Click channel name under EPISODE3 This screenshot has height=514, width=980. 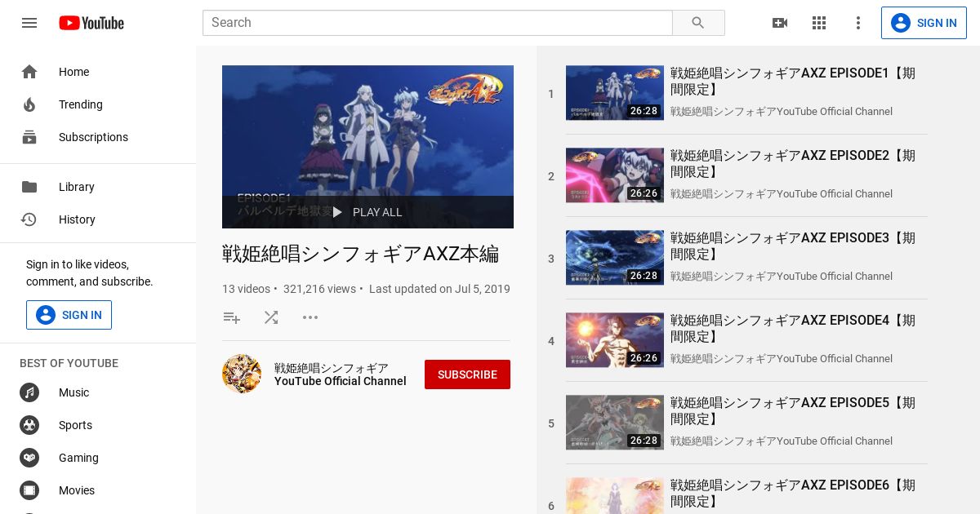782,277
